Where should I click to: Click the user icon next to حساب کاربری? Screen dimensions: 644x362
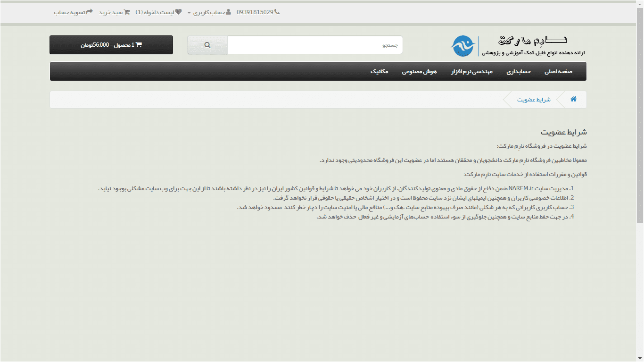click(x=229, y=12)
